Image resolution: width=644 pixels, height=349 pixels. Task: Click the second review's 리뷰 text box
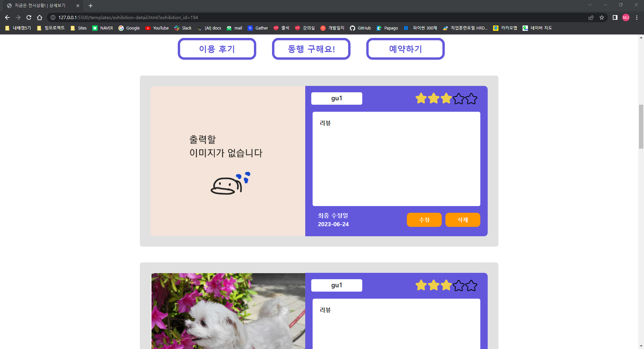click(396, 324)
